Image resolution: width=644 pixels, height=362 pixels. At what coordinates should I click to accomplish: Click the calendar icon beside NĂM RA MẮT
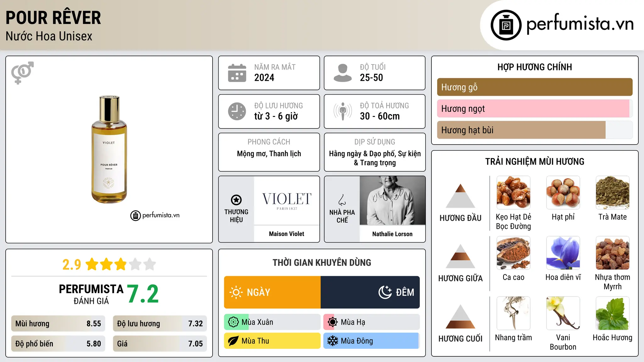[237, 73]
